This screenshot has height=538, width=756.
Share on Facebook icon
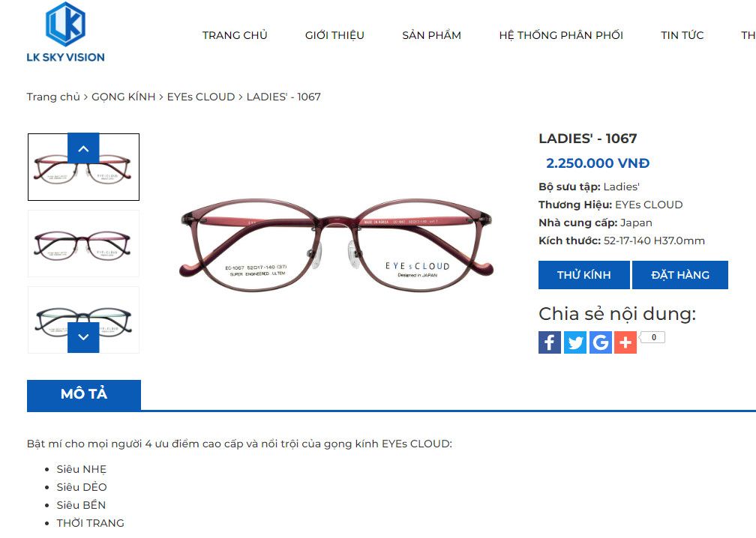tap(550, 342)
